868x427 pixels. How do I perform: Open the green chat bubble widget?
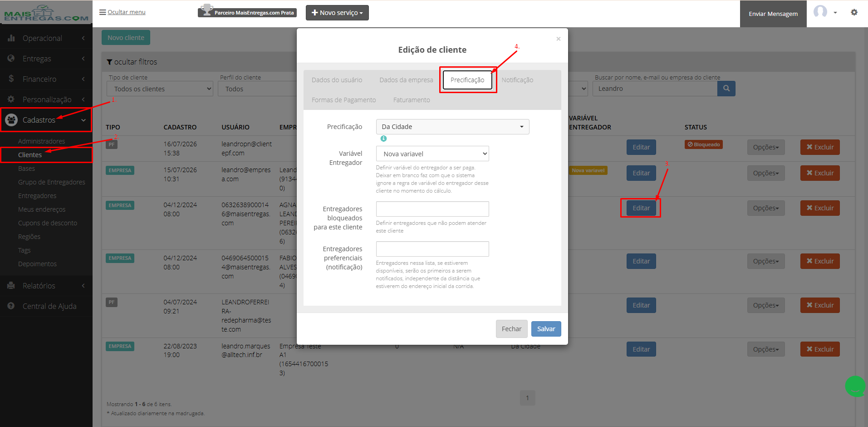click(x=855, y=386)
